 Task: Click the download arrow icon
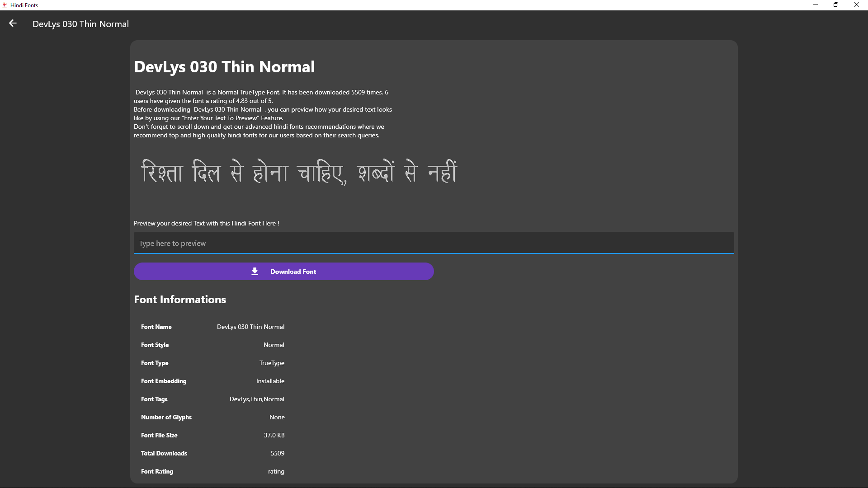pyautogui.click(x=255, y=271)
